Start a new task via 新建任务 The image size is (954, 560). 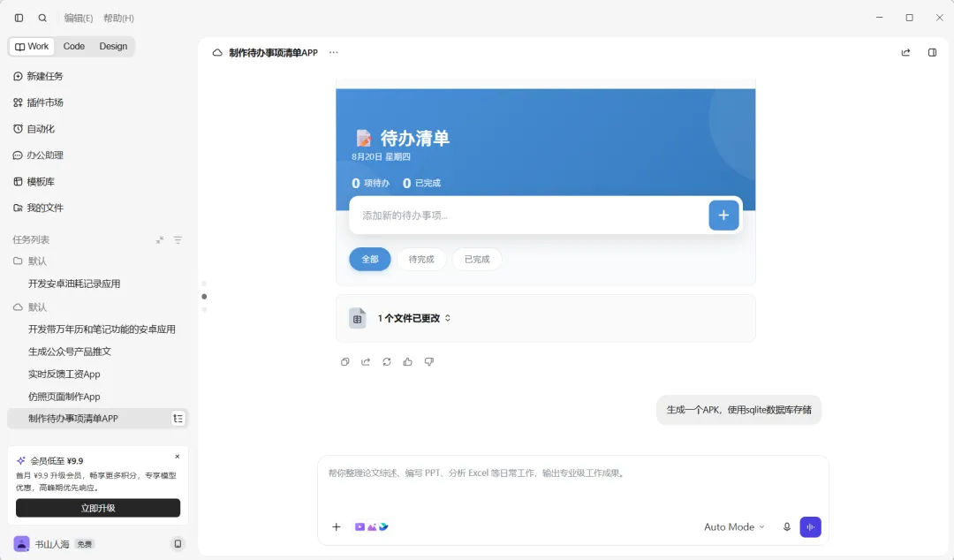point(38,76)
